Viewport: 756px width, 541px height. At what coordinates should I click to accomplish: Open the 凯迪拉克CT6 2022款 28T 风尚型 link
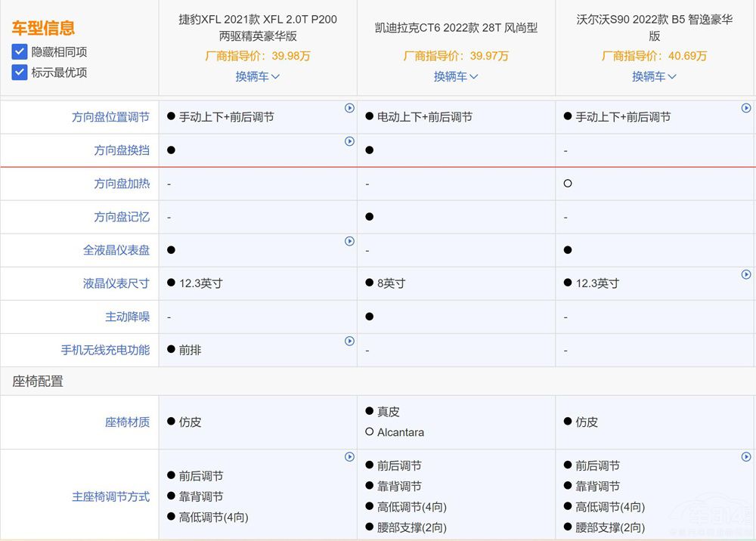[456, 28]
